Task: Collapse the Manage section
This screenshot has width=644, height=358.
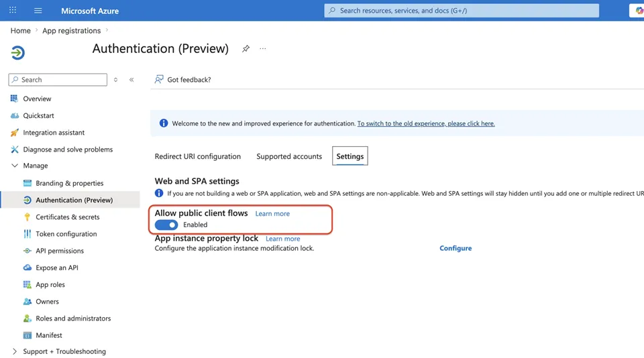Action: (x=15, y=166)
